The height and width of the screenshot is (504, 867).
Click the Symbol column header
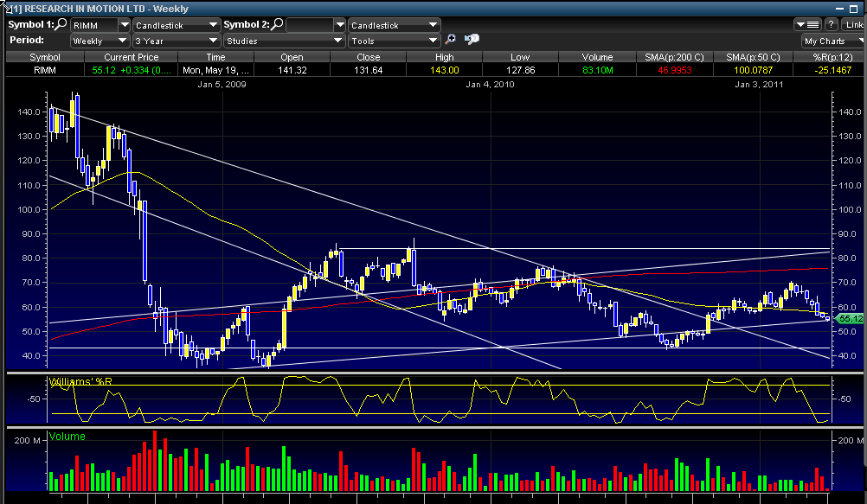(45, 57)
